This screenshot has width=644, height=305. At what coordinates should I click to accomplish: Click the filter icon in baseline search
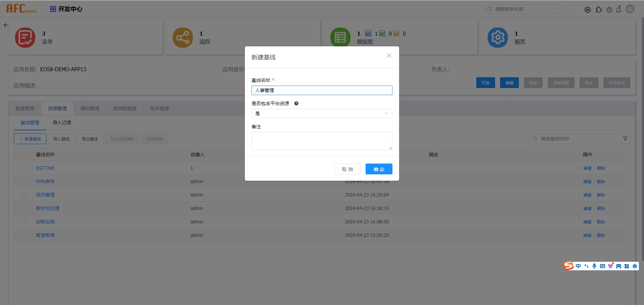click(x=625, y=139)
